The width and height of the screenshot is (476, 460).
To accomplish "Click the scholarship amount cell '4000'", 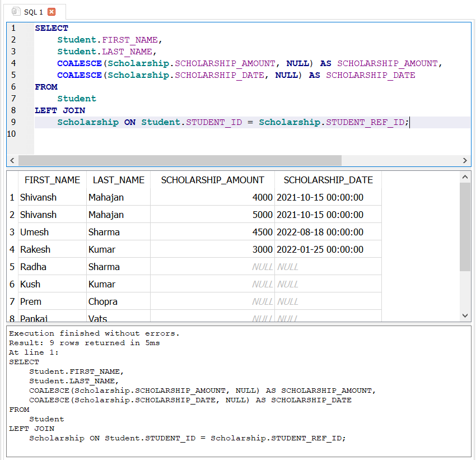I will click(212, 197).
